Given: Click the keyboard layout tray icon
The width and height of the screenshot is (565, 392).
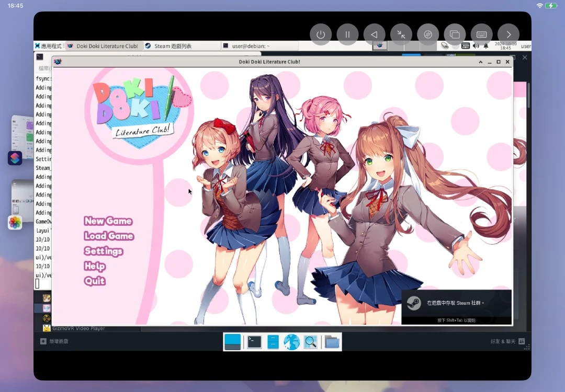Looking at the screenshot, I should pyautogui.click(x=466, y=45).
